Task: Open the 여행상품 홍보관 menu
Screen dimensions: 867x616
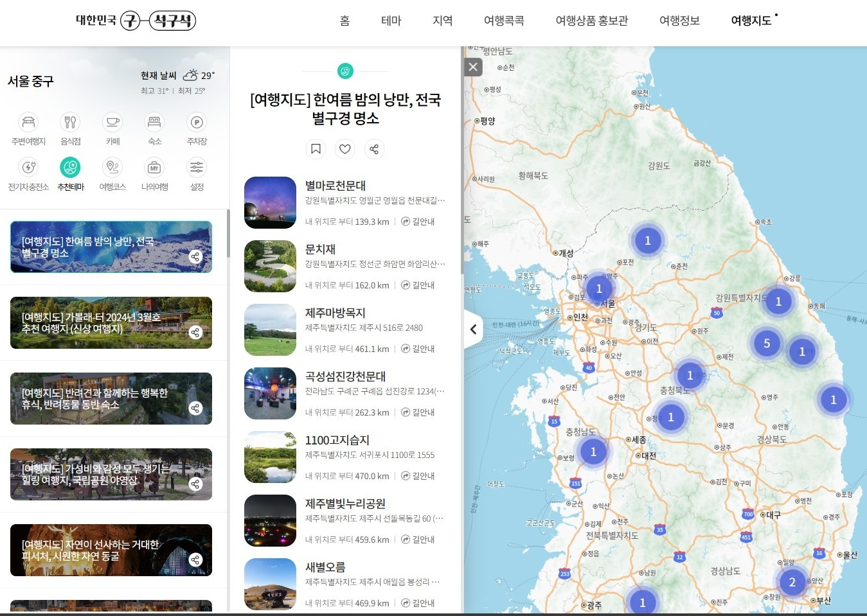Action: click(x=591, y=21)
